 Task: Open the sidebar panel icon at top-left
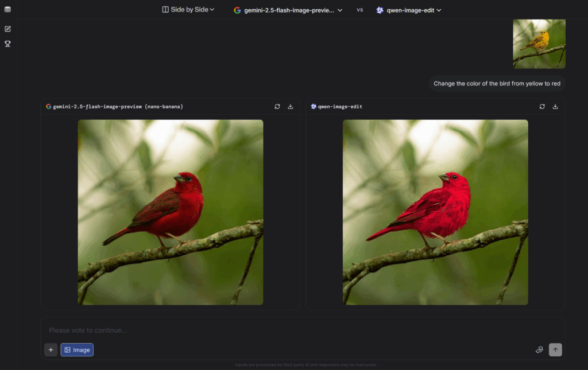tap(7, 10)
